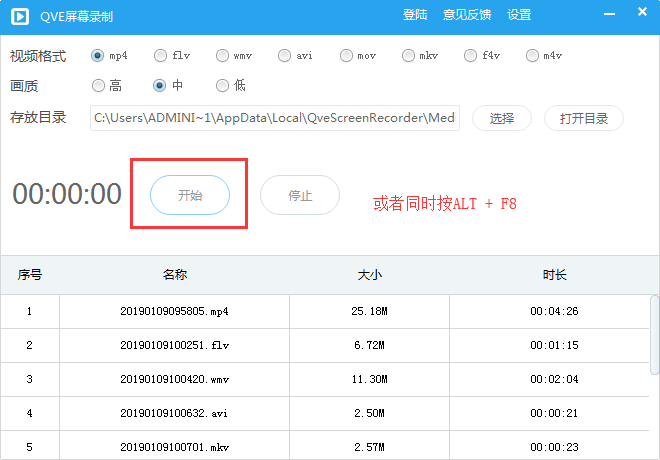Set picture quality to 高

(x=98, y=86)
